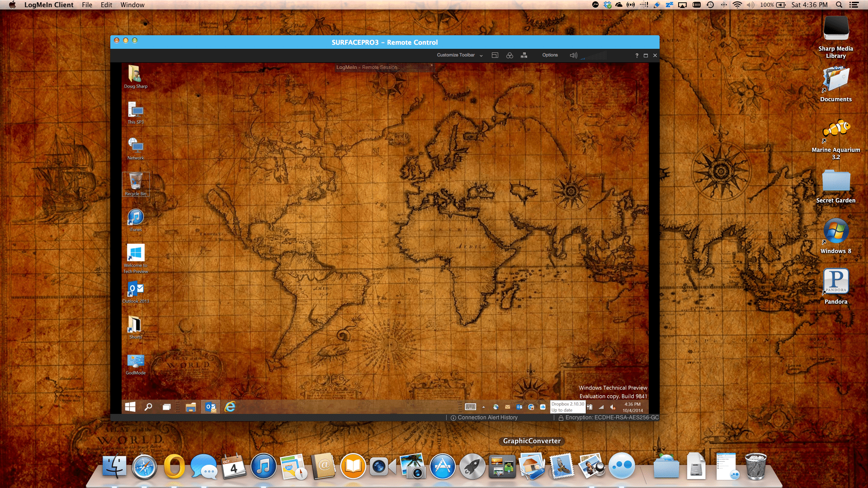Viewport: 868px width, 488px height.
Task: Open Messages in the Dock
Action: tap(204, 466)
